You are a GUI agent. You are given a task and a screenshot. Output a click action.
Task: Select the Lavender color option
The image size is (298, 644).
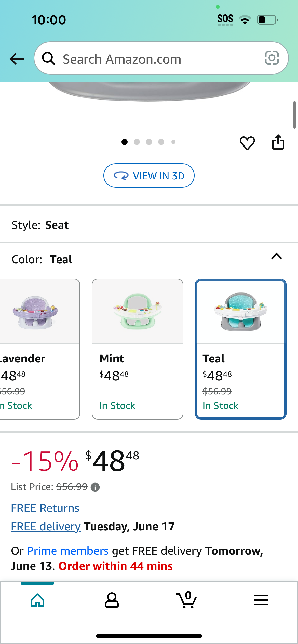pyautogui.click(x=40, y=349)
